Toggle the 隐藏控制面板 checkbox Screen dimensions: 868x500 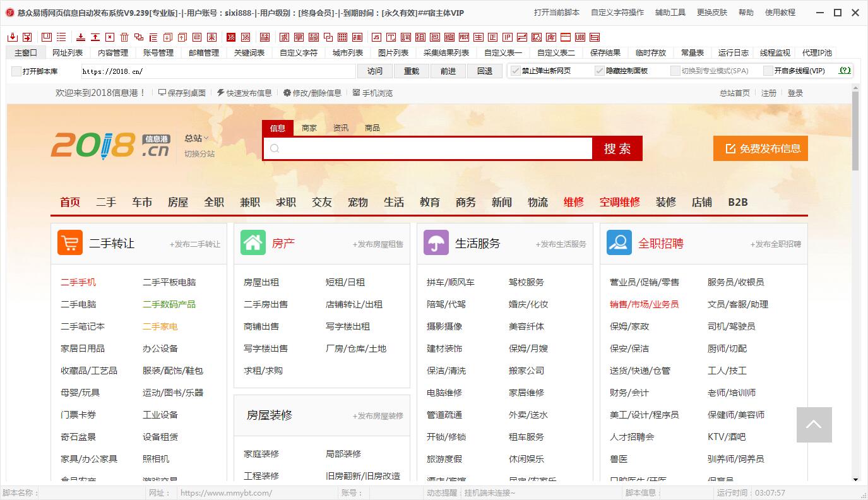pyautogui.click(x=600, y=71)
